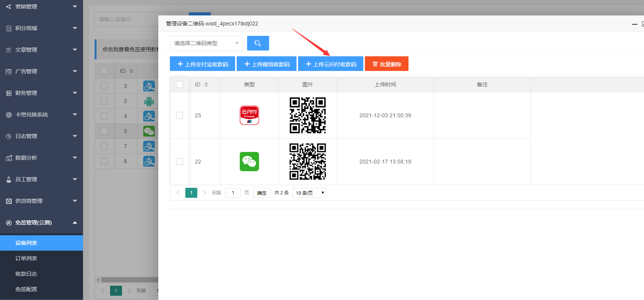Select page 1 in dialog pagination

pos(191,193)
